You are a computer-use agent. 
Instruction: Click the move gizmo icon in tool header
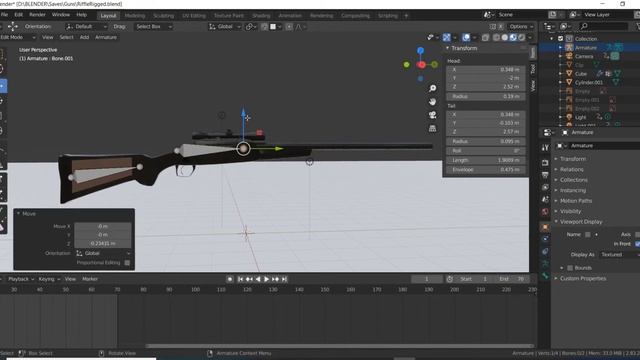(13, 27)
